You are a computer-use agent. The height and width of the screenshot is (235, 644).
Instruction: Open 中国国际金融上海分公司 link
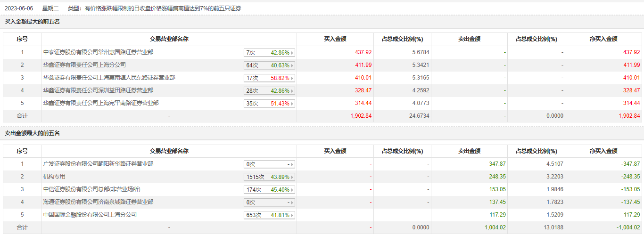90,215
